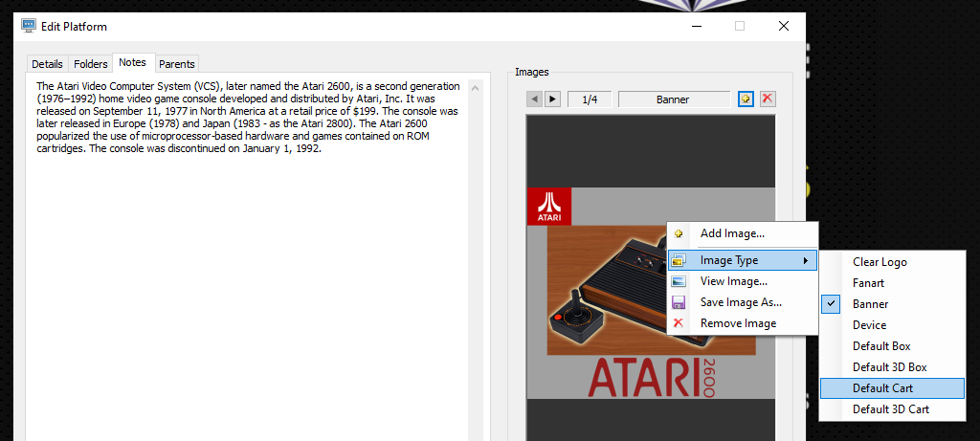Close the Edit Platform window
Image resolution: width=980 pixels, height=441 pixels.
click(783, 26)
